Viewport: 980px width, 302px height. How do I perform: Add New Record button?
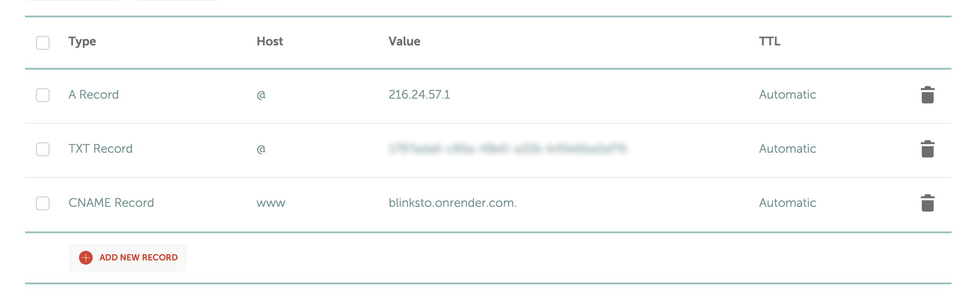pyautogui.click(x=127, y=258)
